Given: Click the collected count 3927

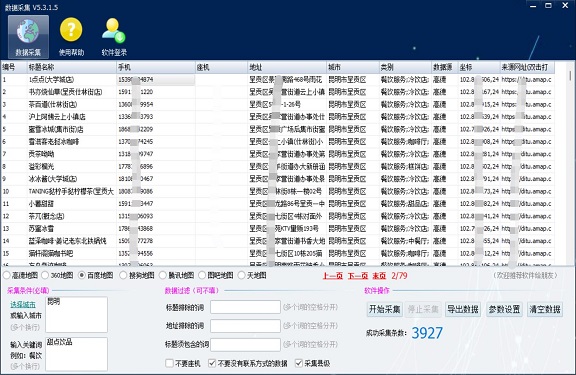Looking at the screenshot, I should (x=427, y=333).
